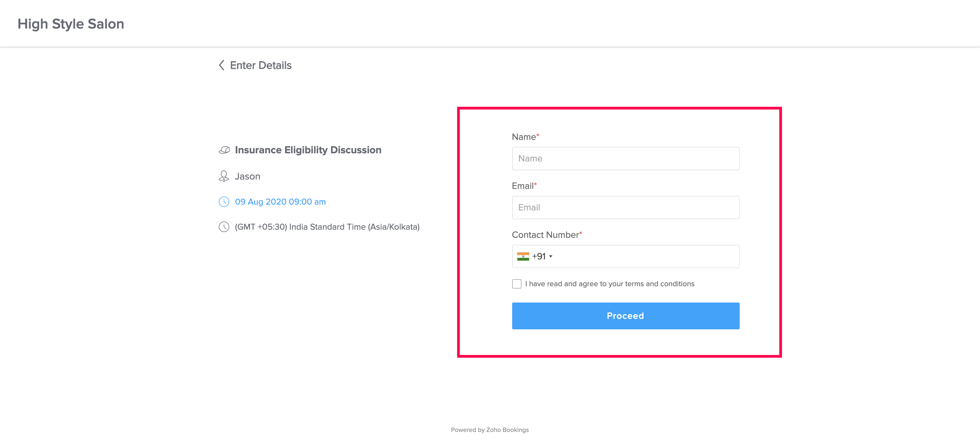Click the High Style Salon header title
The height and width of the screenshot is (443, 980).
(x=71, y=24)
